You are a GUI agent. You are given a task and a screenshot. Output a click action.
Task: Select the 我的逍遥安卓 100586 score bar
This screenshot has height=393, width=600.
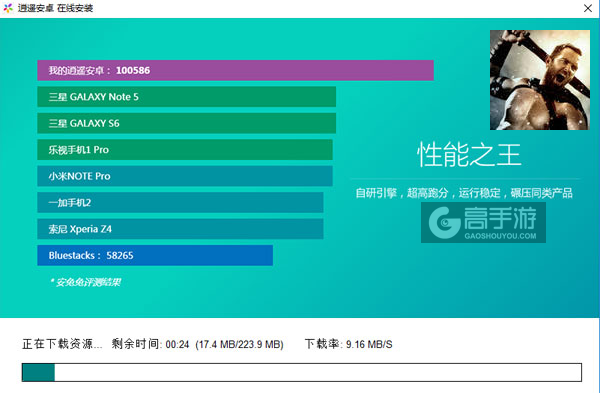(x=235, y=70)
